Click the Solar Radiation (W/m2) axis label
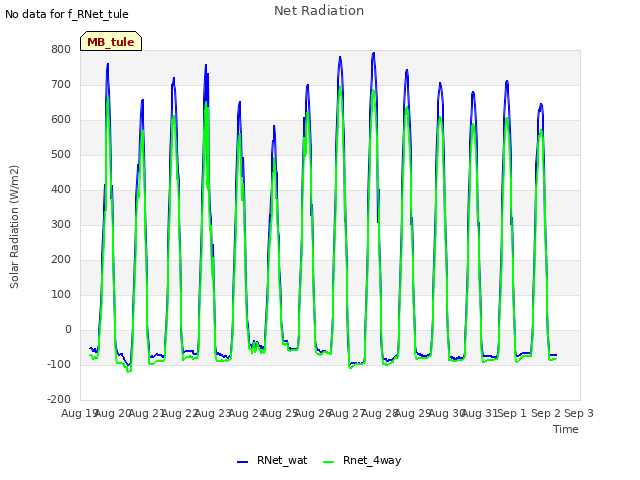The image size is (640, 480). 14,227
